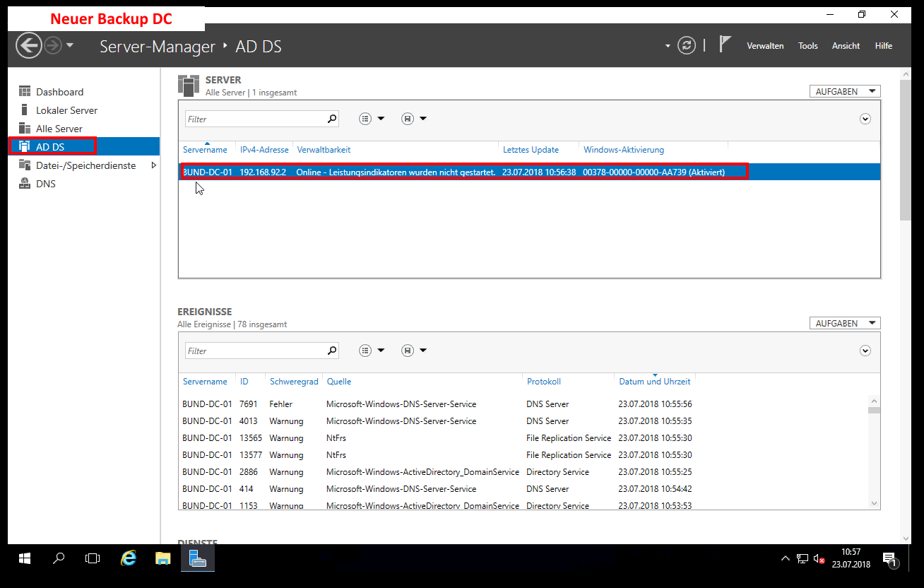Select event 2886 Directory Service warning
Viewport: 924px width, 588px height.
[523, 472]
